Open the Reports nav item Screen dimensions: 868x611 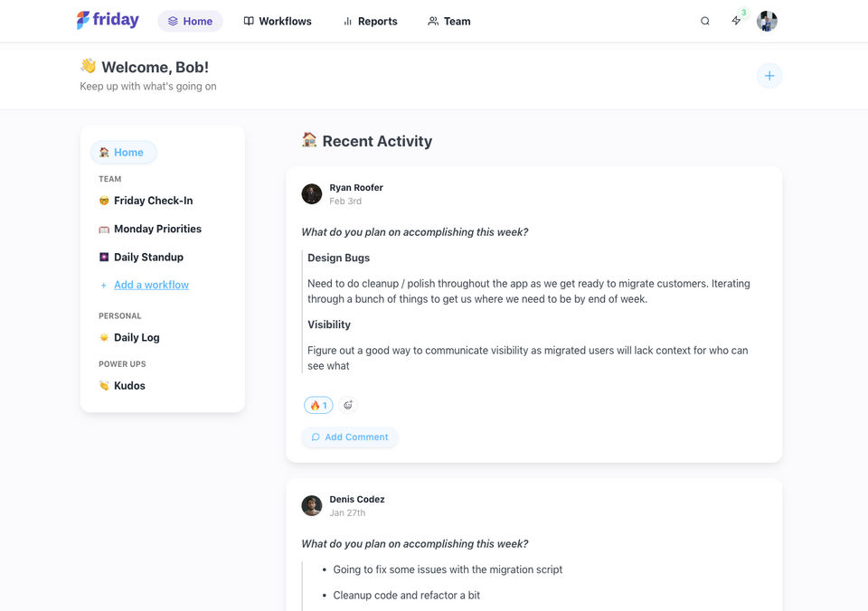(371, 21)
